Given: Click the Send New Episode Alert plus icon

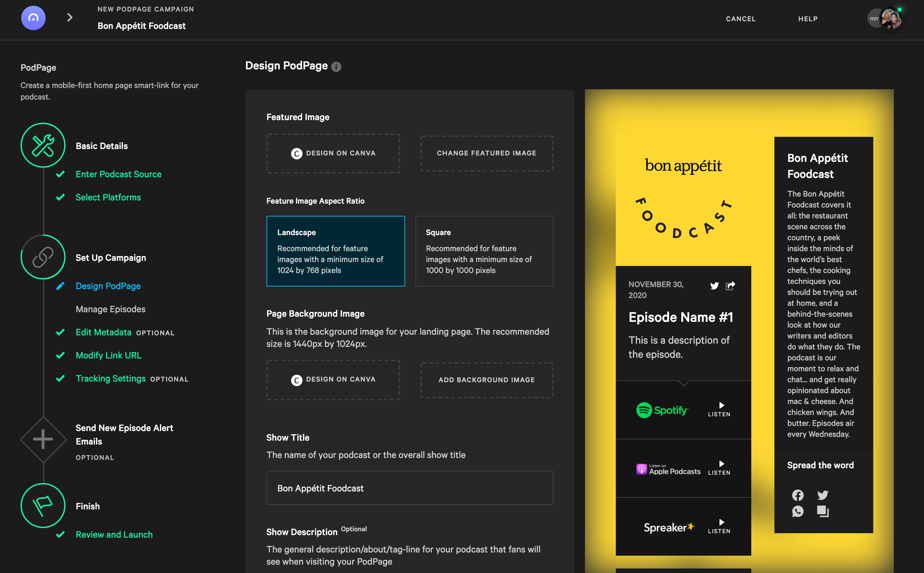Looking at the screenshot, I should point(43,439).
